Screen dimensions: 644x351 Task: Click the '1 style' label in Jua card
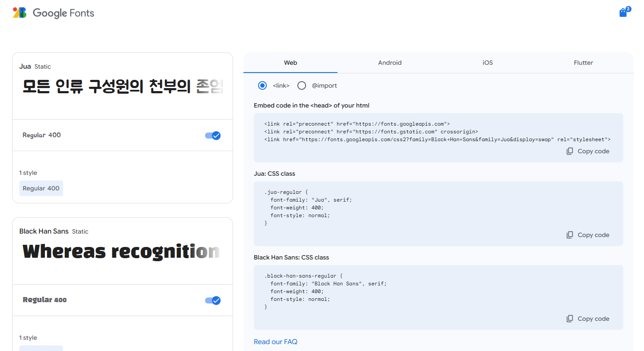click(x=28, y=173)
